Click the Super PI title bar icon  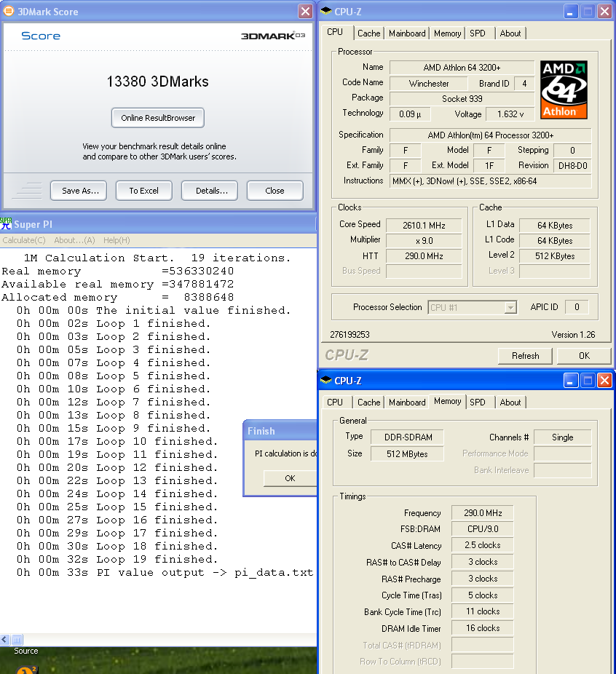pos(6,223)
